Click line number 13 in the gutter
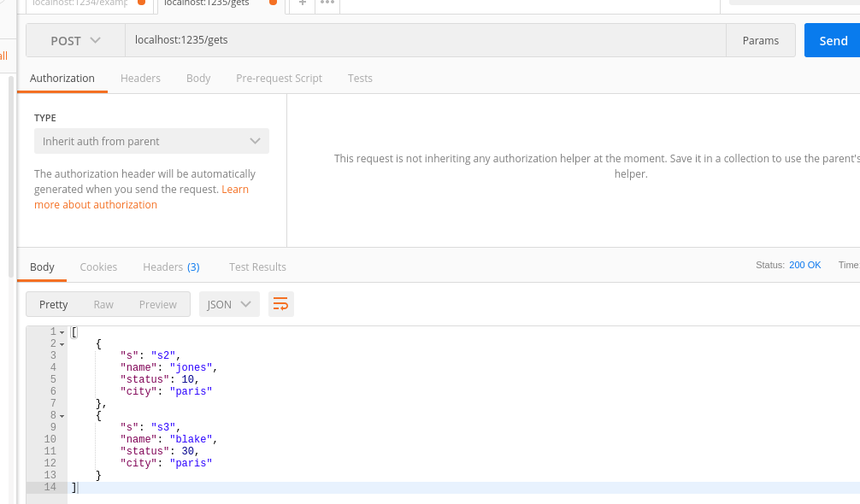Screen dimensions: 860x504 pyautogui.click(x=50, y=475)
